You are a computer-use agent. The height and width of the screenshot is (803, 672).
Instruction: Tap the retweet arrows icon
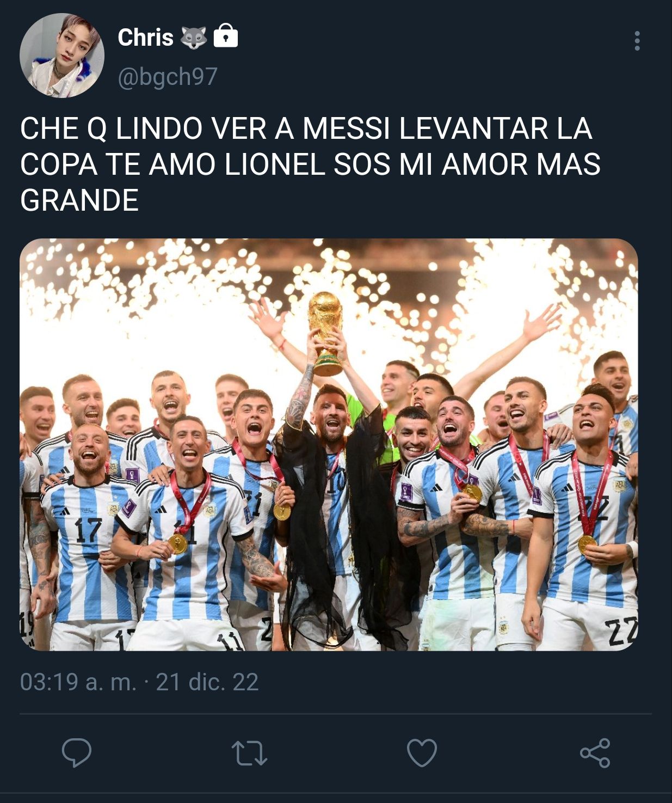[249, 753]
